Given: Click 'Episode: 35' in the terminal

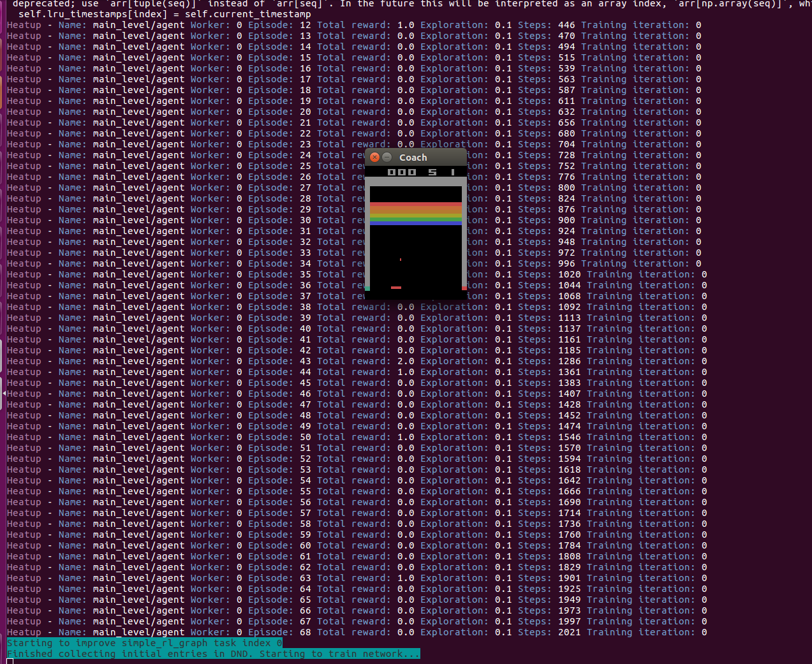Looking at the screenshot, I should coord(279,274).
